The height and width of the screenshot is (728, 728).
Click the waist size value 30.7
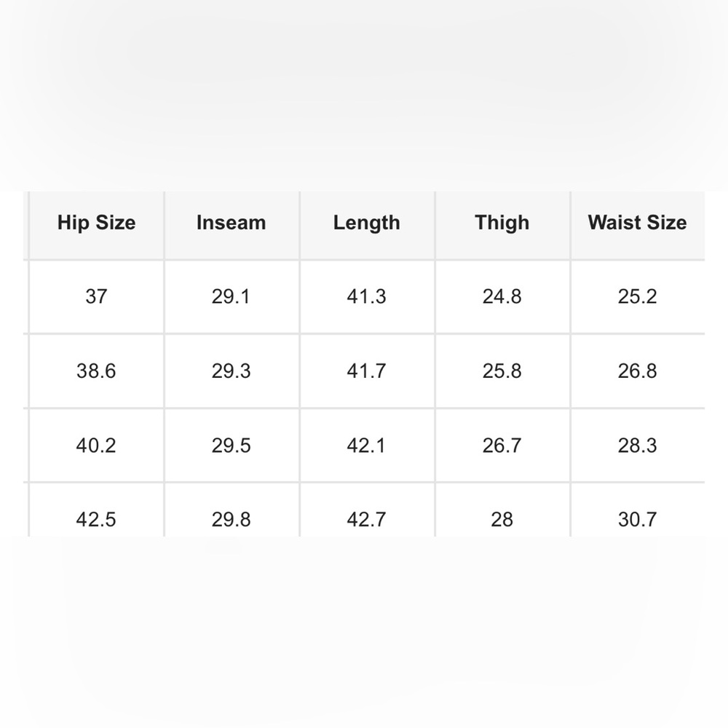(x=637, y=520)
